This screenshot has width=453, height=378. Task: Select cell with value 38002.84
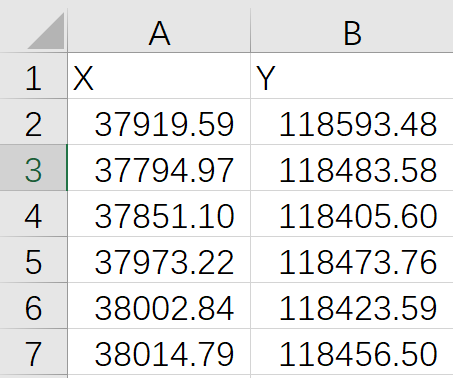[x=159, y=306]
